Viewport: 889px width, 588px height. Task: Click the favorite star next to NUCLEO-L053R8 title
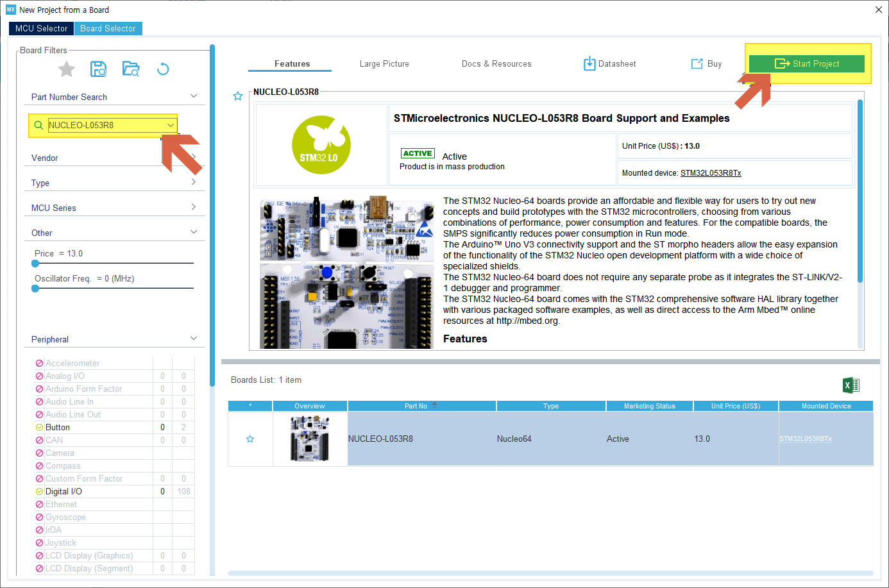238,96
